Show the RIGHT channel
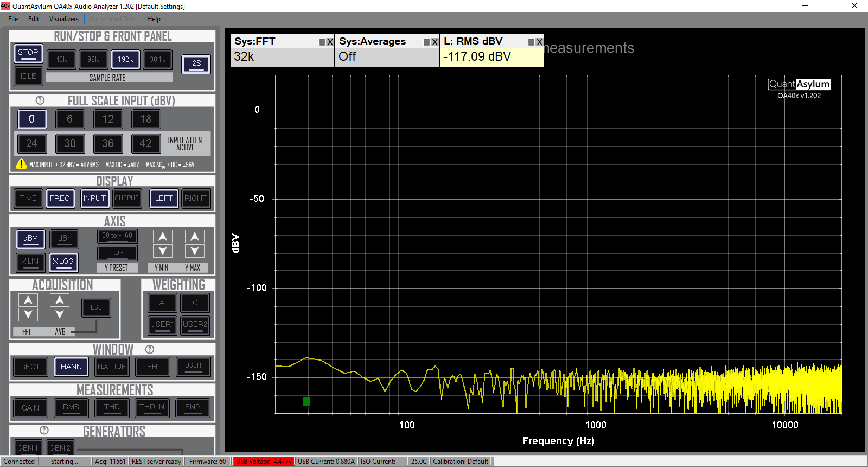This screenshot has width=868, height=467. coord(196,199)
